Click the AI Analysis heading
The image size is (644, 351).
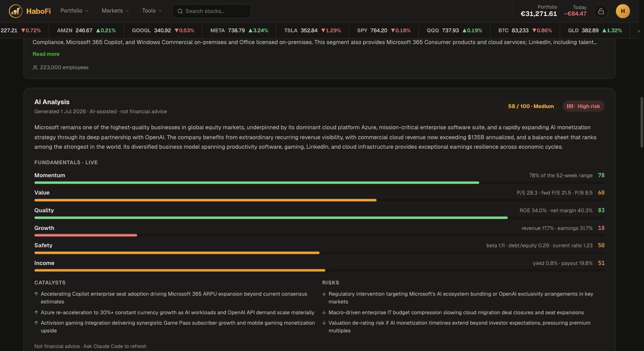click(x=52, y=102)
